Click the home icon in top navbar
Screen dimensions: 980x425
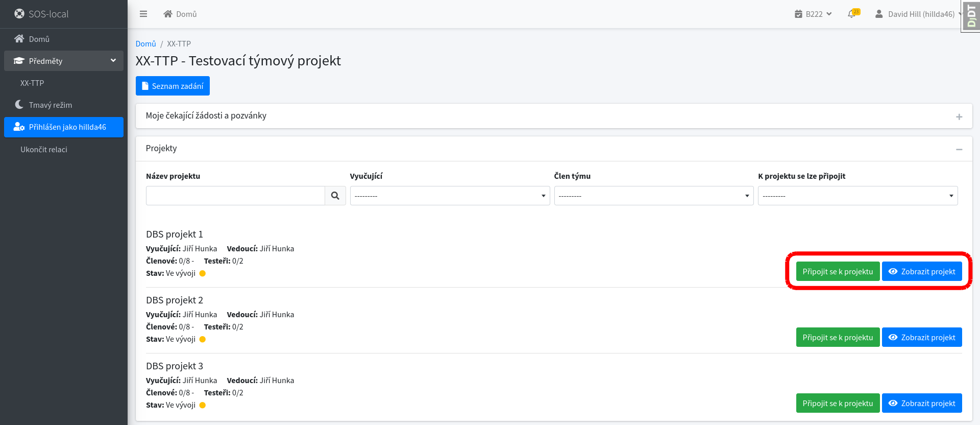(x=168, y=14)
